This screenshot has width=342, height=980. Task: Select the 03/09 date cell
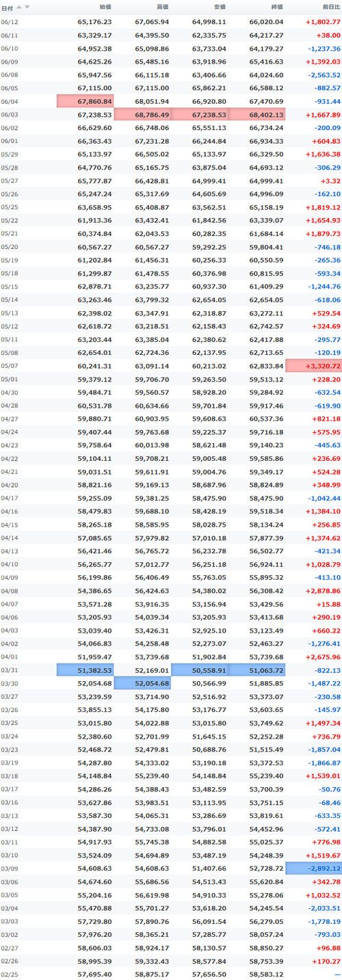point(10,870)
